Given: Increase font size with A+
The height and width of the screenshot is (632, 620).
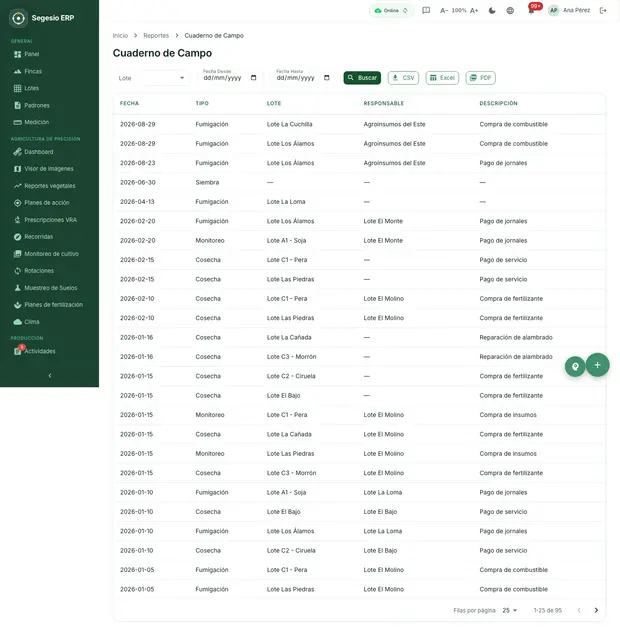Looking at the screenshot, I should pyautogui.click(x=474, y=10).
